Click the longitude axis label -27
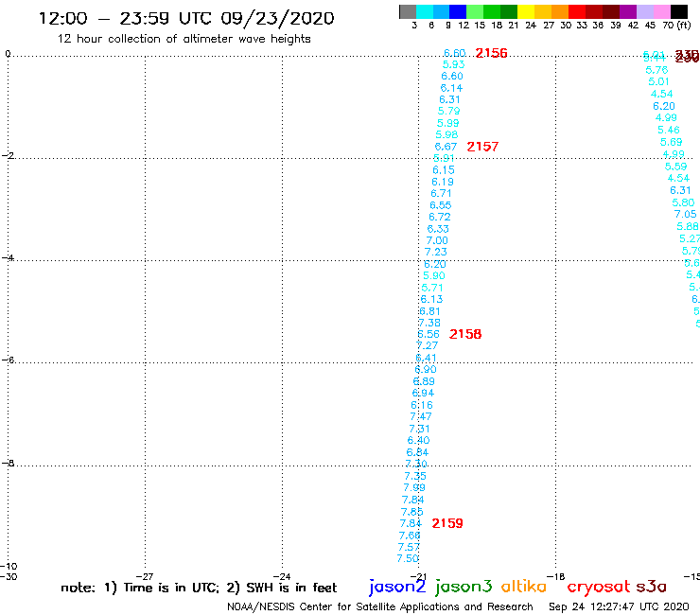This screenshot has width=700, height=615. 145,577
